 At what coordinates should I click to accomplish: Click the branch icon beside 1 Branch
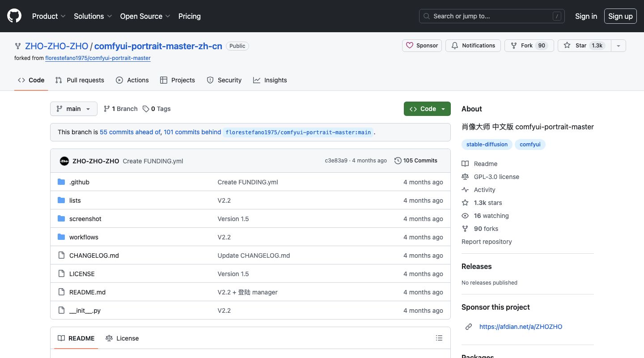click(106, 109)
